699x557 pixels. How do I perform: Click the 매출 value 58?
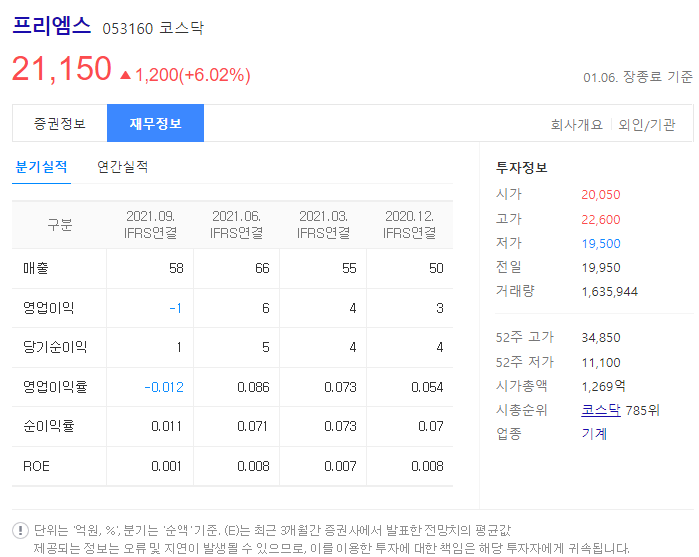coord(176,268)
